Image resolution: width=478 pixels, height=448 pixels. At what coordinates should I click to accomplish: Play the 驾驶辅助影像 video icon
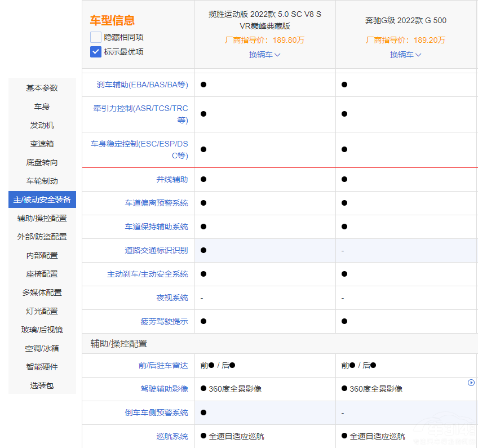[471, 383]
